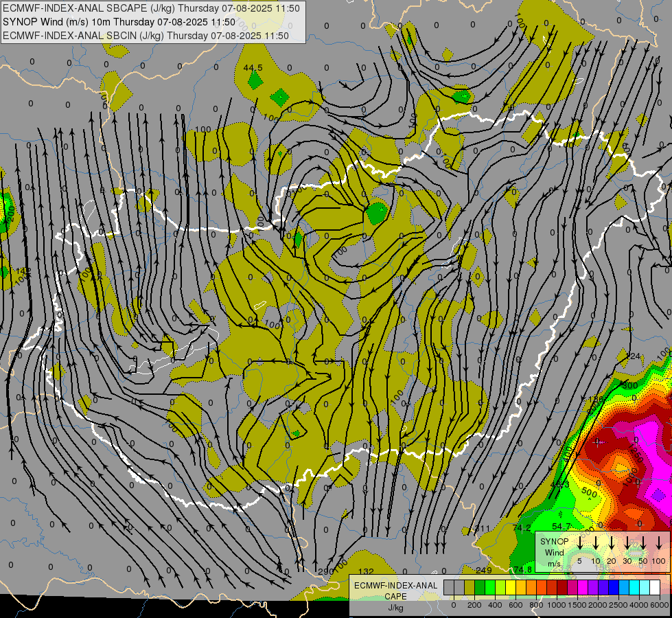The image size is (672, 618).
Task: Pick the bright magenta swatch in CAPE scale
Action: 583,587
